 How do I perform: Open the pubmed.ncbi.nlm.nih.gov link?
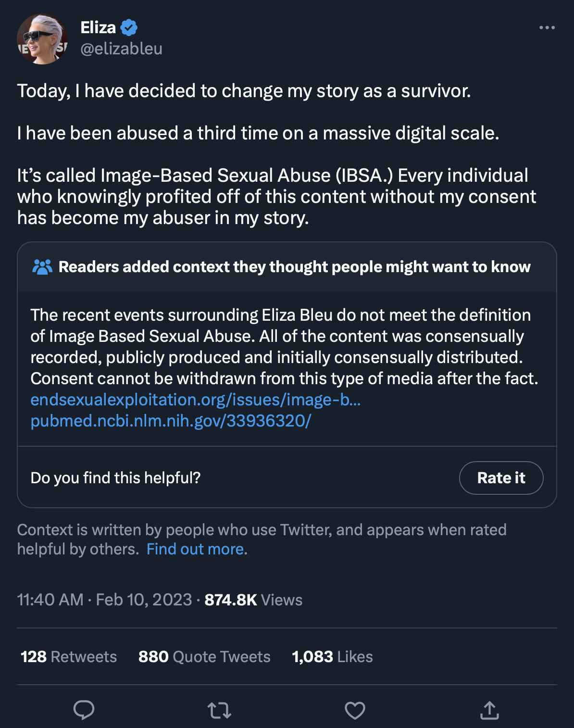point(171,421)
